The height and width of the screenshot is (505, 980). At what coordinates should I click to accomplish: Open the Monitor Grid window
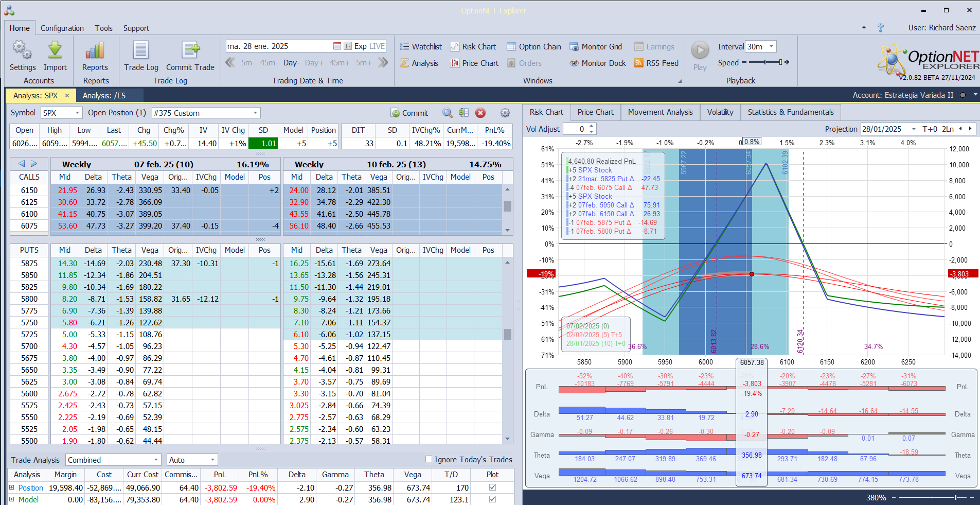(596, 47)
